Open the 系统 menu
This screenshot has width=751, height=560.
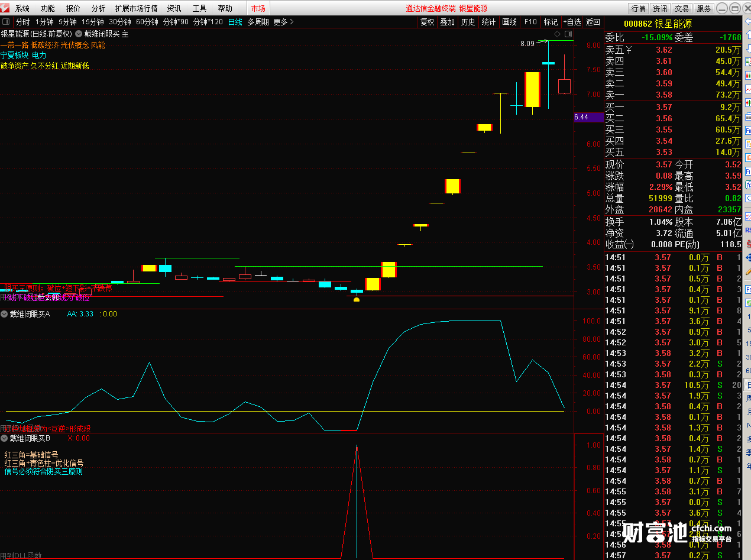coord(22,8)
